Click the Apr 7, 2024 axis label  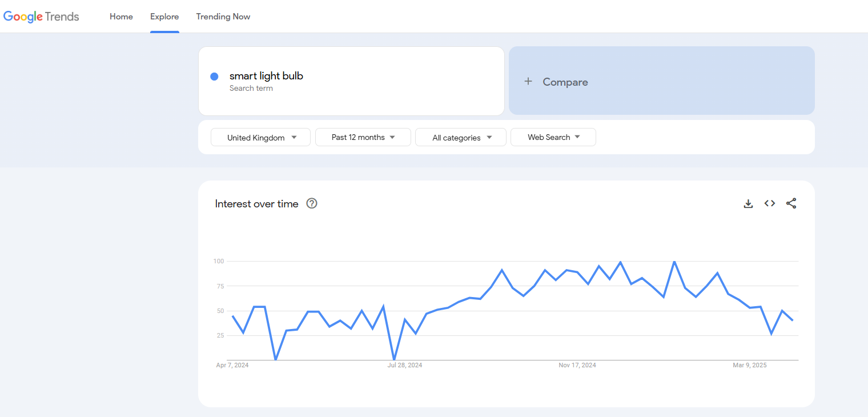tap(232, 365)
